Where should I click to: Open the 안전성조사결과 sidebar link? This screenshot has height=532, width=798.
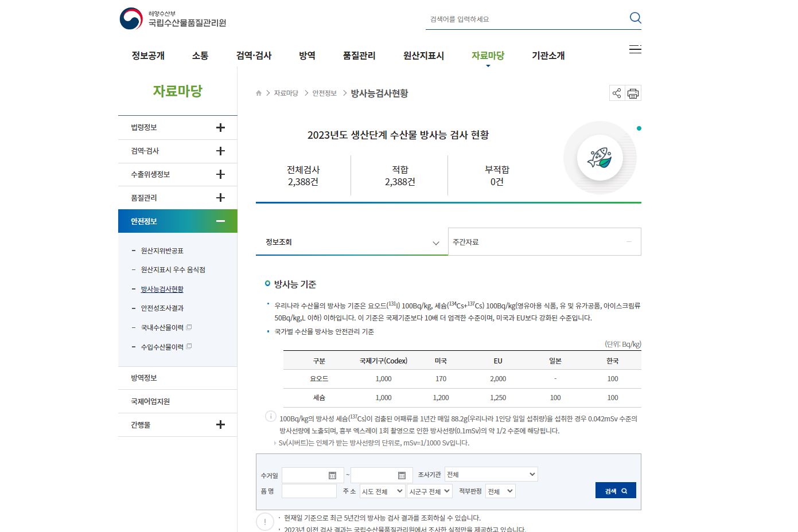[x=162, y=308]
